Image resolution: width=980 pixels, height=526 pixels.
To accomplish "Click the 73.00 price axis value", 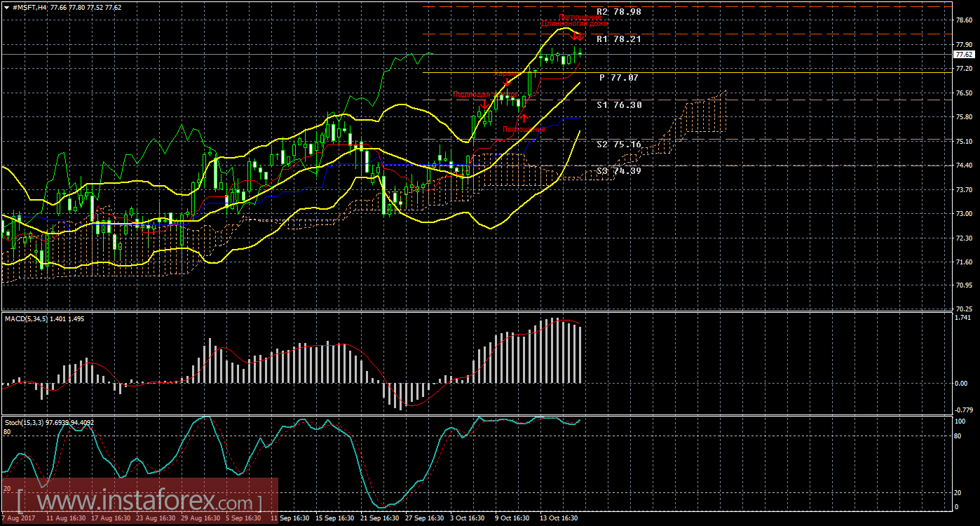I will coord(965,214).
